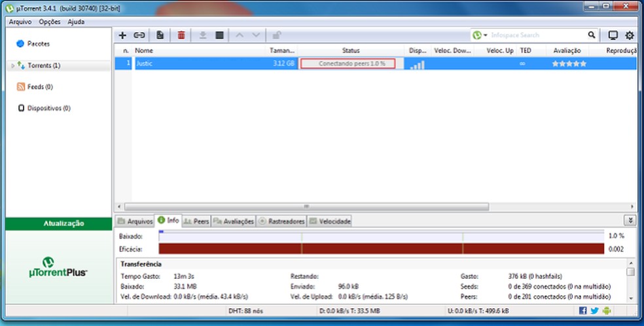Select the Justic torrent row name
Image resolution: width=644 pixels, height=326 pixels.
coord(144,63)
